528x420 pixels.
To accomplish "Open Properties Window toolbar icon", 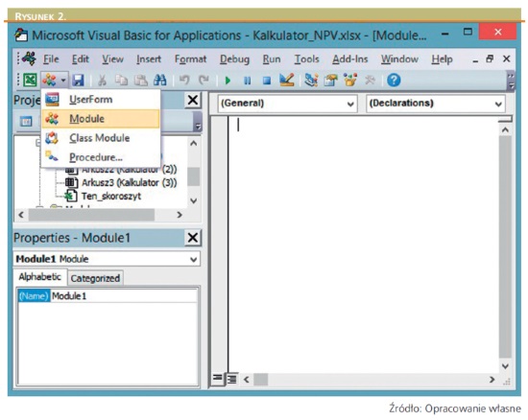I will point(330,80).
